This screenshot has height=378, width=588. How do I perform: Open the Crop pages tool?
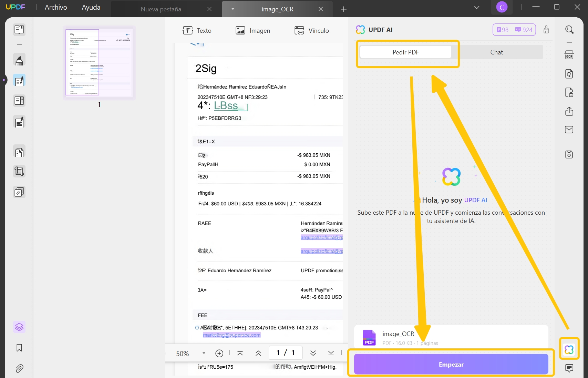[19, 171]
